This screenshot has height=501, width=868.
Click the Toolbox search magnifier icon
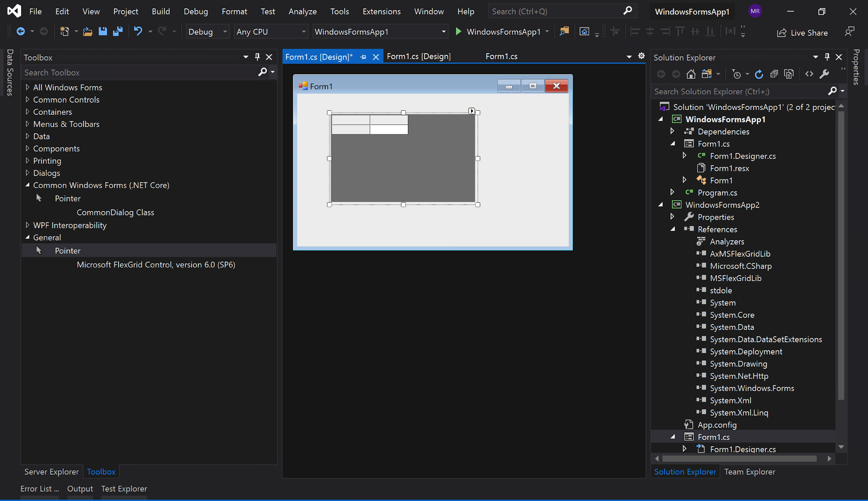click(x=262, y=72)
